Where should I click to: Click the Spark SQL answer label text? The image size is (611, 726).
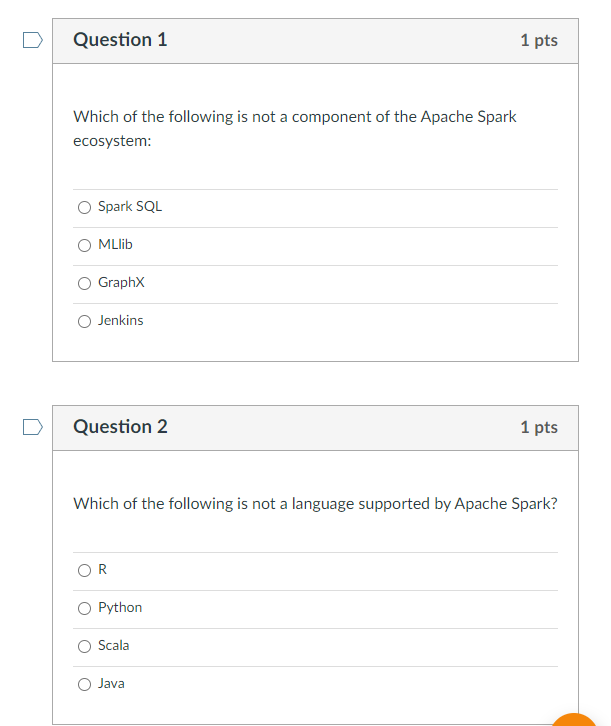[130, 207]
